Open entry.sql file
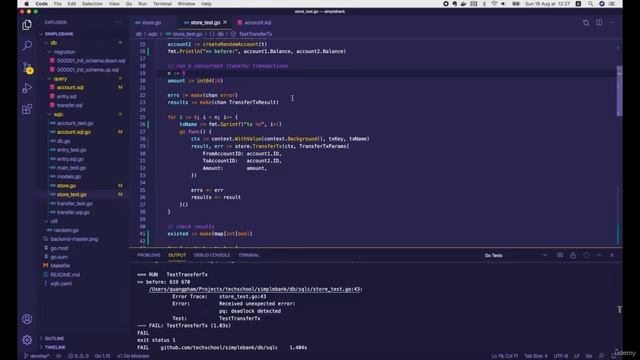Image resolution: width=640 pixels, height=360 pixels. pyautogui.click(x=67, y=96)
